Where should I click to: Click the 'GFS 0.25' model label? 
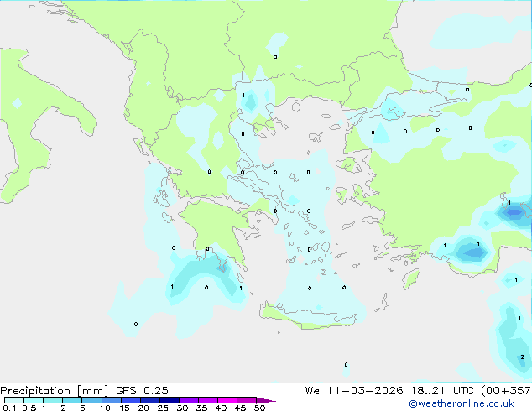point(142,391)
